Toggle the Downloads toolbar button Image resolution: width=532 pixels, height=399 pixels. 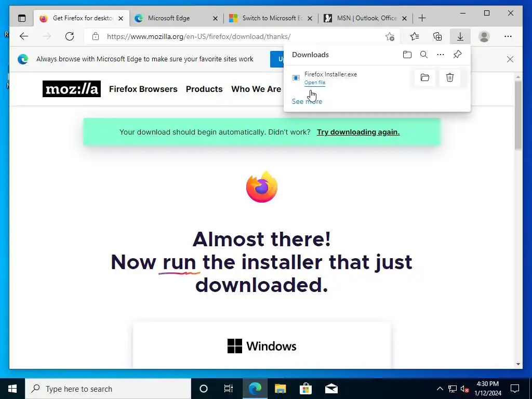coord(460,36)
